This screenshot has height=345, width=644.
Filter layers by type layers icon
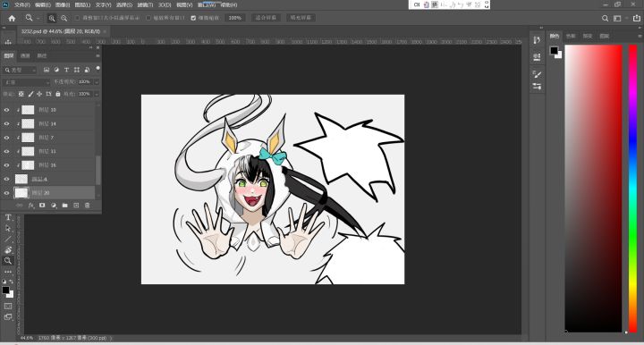click(x=66, y=70)
